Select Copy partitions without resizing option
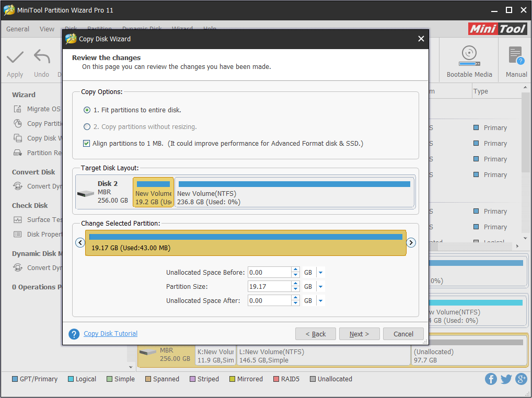This screenshot has height=398, width=532. click(87, 127)
